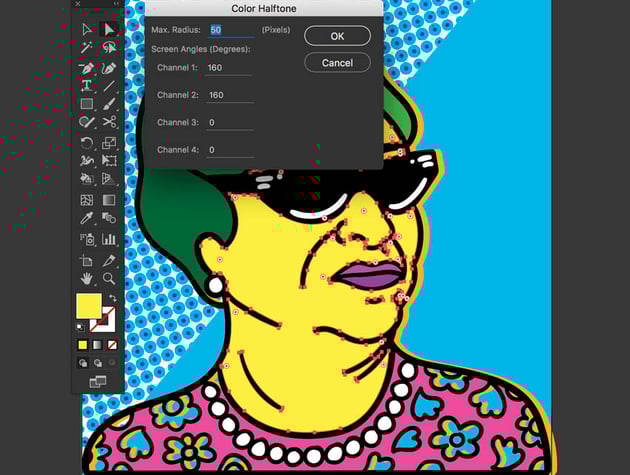Image resolution: width=630 pixels, height=475 pixels.
Task: Select the Direct Selection tool
Action: [x=108, y=29]
